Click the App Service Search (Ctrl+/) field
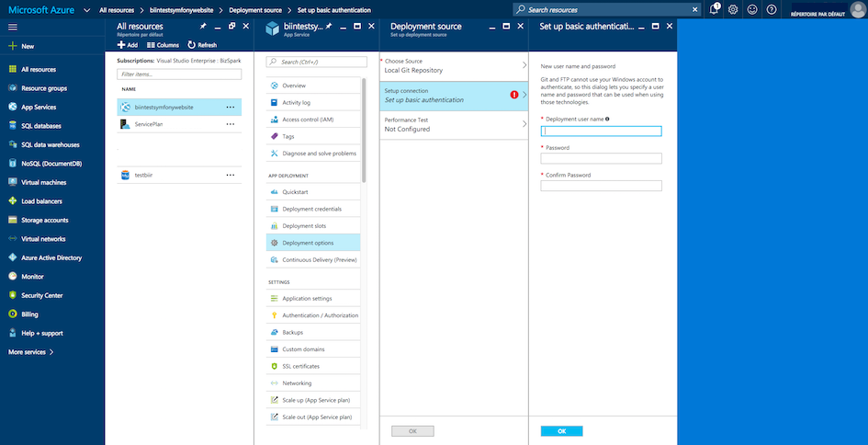Screen dimensions: 868x445 317,63
